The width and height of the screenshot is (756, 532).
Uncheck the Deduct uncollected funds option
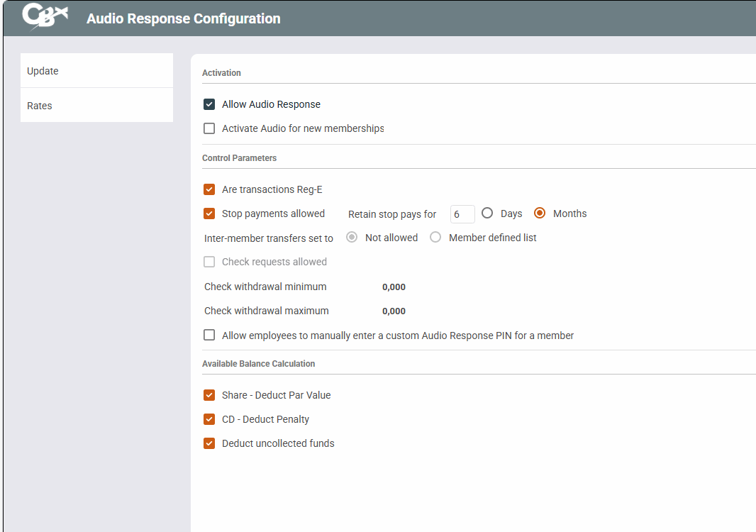[x=209, y=443]
